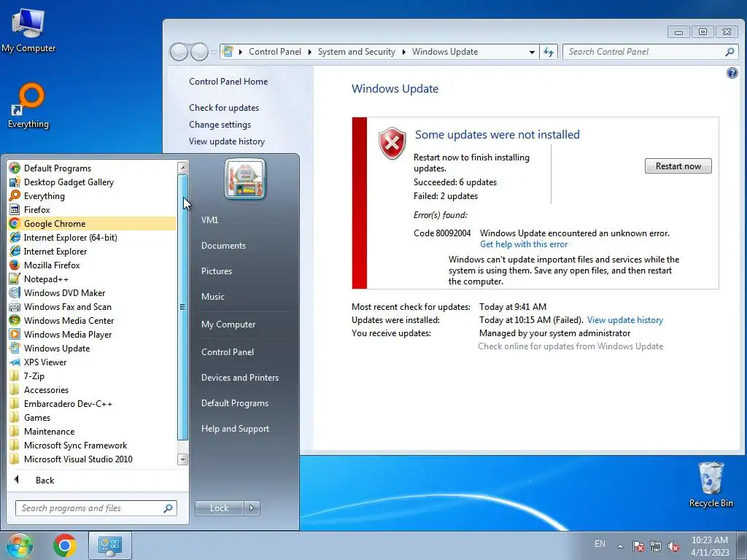Open the Recycle Bin on desktop

(x=711, y=484)
